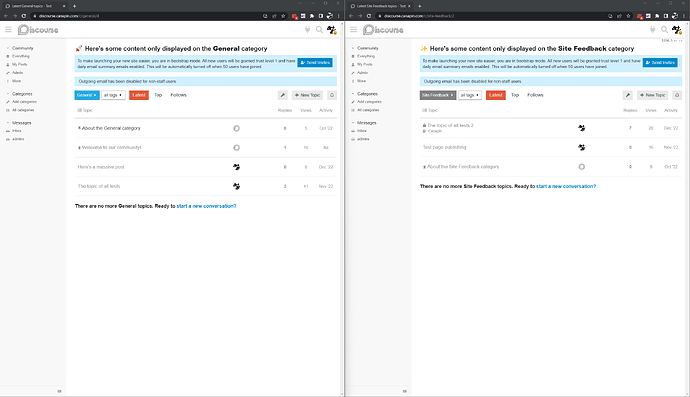Open search icon in Site Feedback window header

(664, 29)
